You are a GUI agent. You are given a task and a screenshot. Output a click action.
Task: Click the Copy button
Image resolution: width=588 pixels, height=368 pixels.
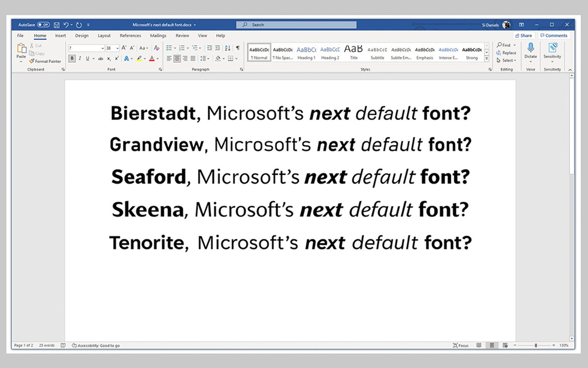pos(37,53)
